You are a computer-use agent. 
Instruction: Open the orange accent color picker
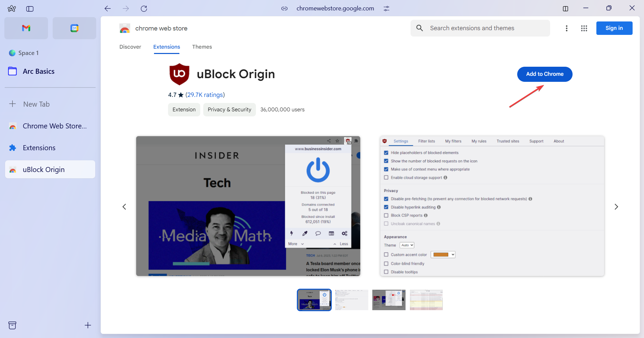(x=443, y=255)
